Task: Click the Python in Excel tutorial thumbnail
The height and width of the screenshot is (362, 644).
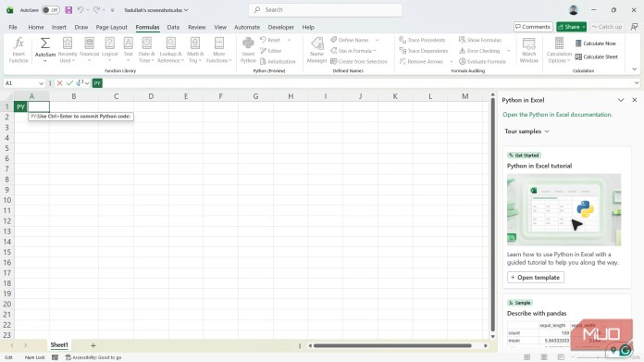Action: [x=563, y=209]
